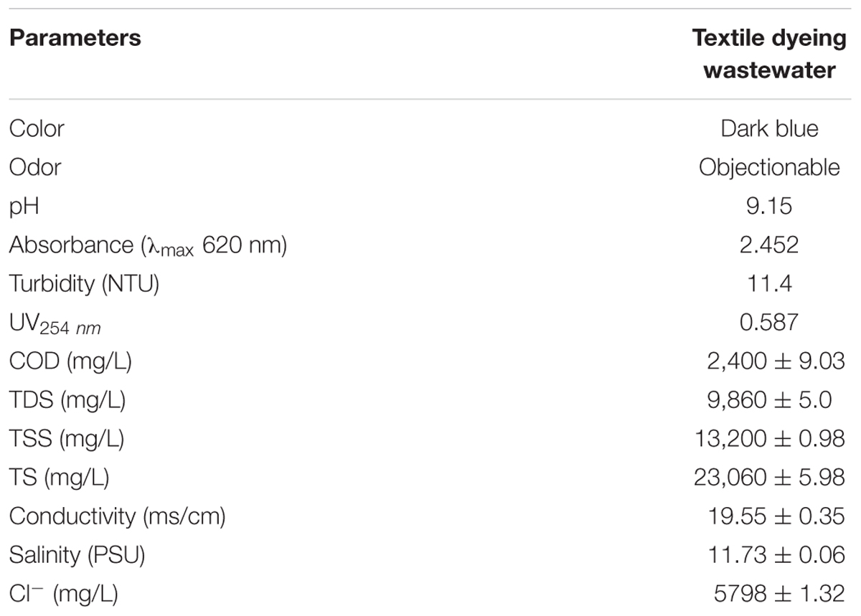The width and height of the screenshot is (861, 616).
Task: Select the turbidity value 11.4
Action: [769, 284]
